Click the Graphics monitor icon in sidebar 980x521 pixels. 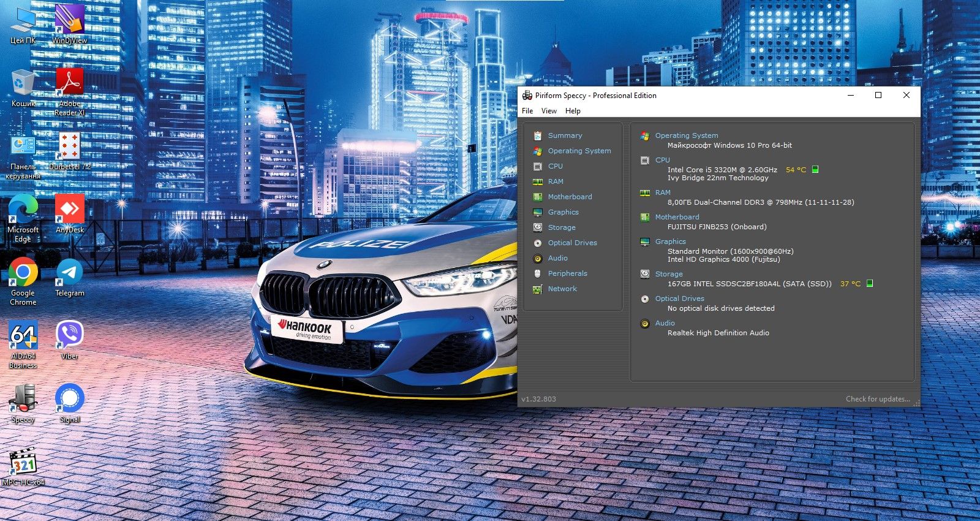point(537,212)
